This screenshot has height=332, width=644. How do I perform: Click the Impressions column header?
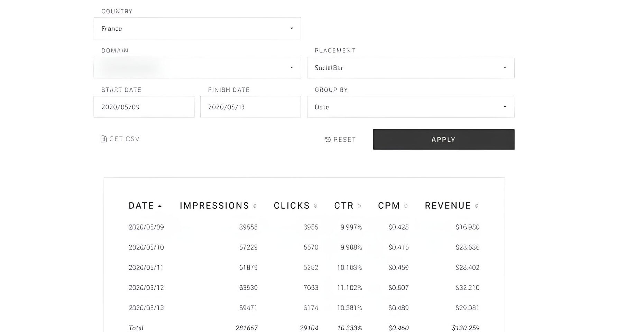click(214, 206)
